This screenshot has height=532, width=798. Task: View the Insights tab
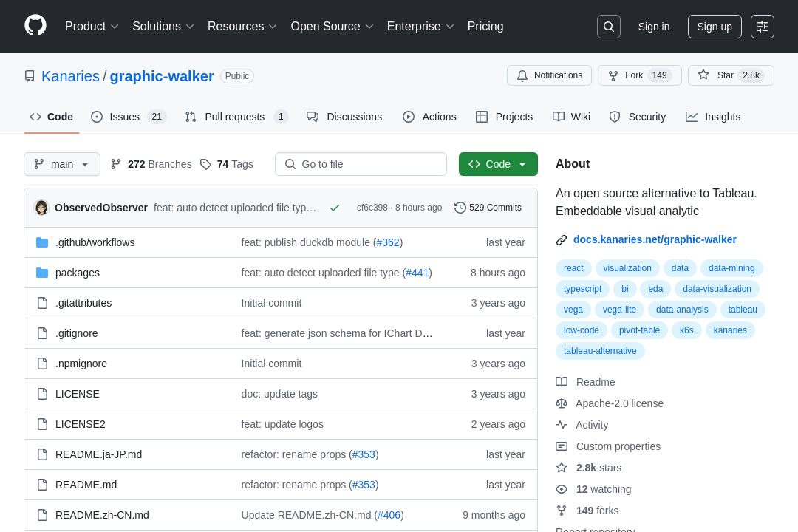[713, 117]
